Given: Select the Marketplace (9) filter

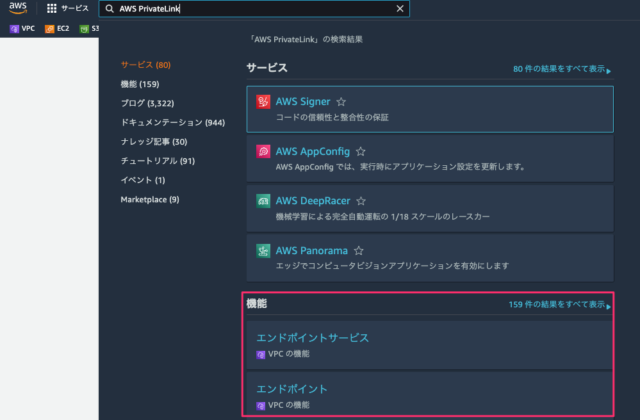Looking at the screenshot, I should click(x=150, y=200).
